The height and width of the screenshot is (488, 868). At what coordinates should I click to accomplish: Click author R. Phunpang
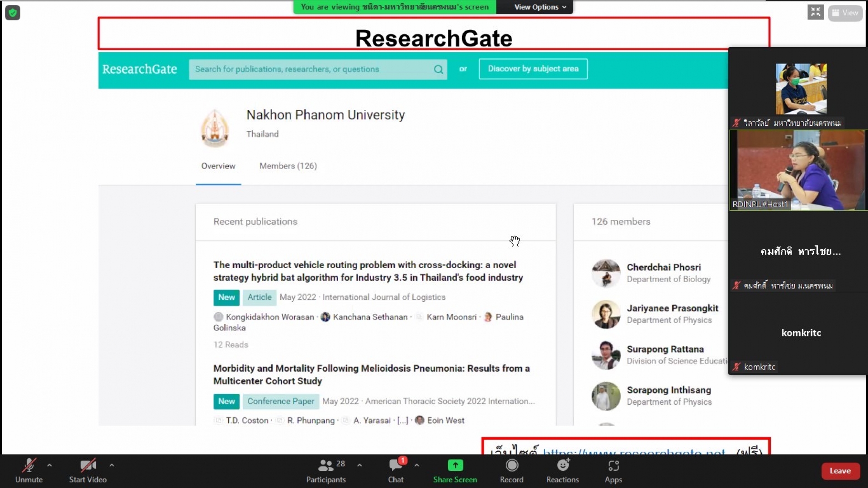point(311,421)
